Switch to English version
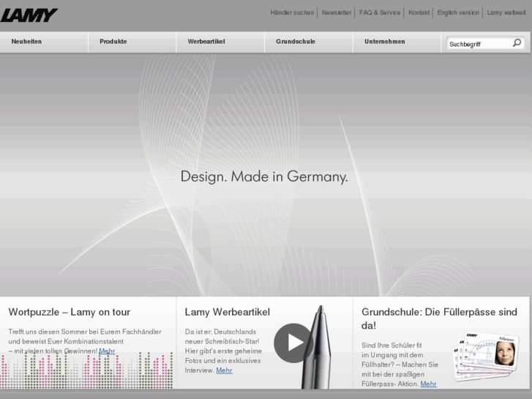532x399 pixels. pos(458,12)
